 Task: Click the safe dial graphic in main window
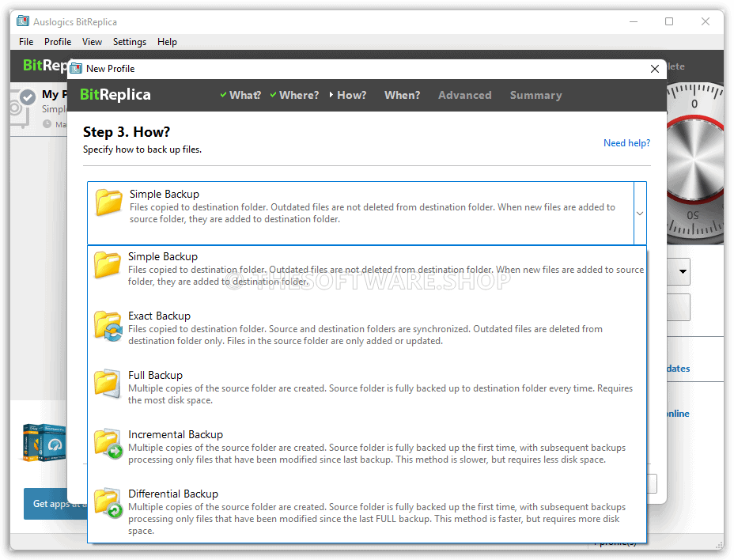695,164
